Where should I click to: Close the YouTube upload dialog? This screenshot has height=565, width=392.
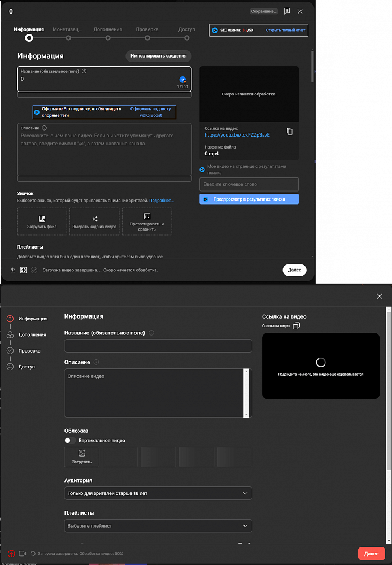click(300, 11)
